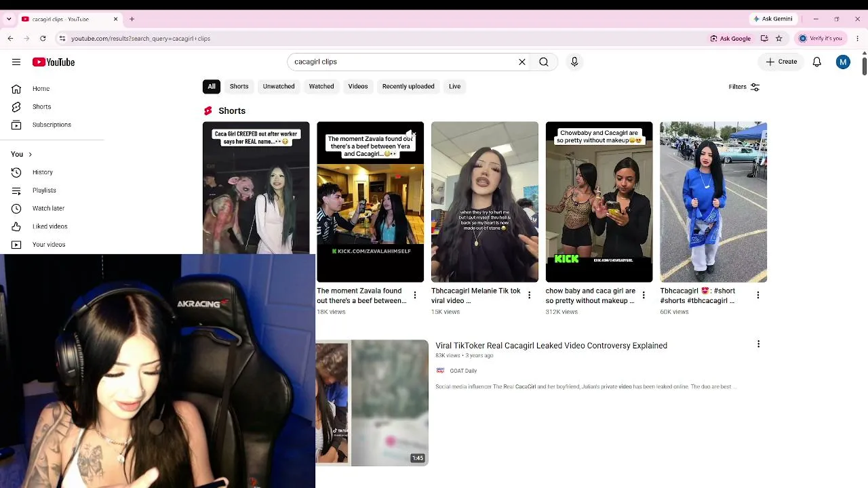The width and height of the screenshot is (868, 488).
Task: Open the YouTube guide hamburger menu
Action: (x=16, y=62)
